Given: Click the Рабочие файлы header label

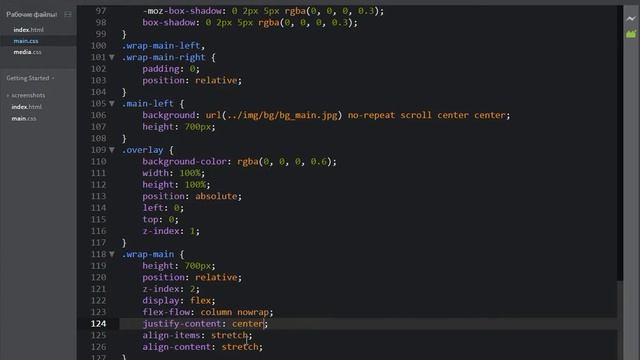Looking at the screenshot, I should click(x=31, y=14).
